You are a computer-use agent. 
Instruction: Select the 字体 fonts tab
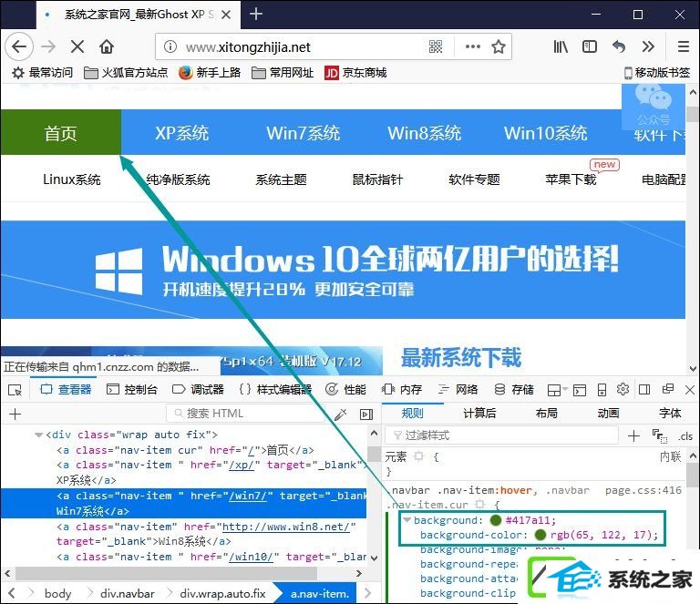coord(670,414)
